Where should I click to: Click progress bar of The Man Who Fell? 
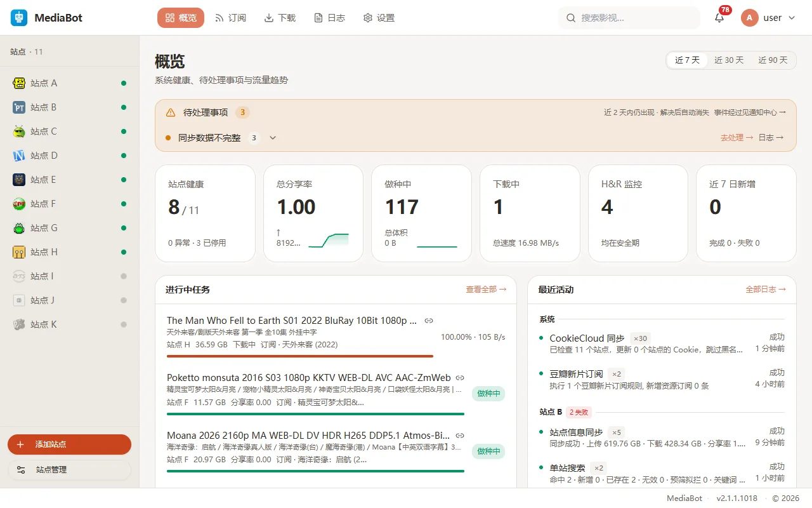(300, 356)
